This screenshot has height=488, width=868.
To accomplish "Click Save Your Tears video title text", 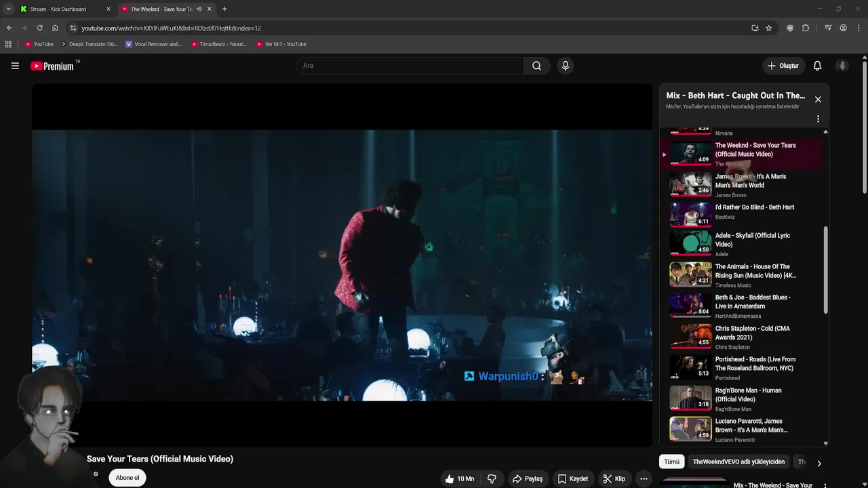I will (160, 459).
